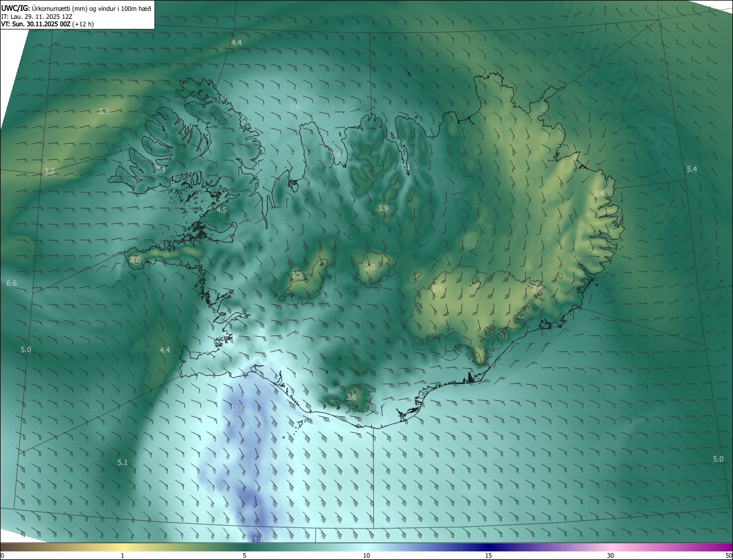The image size is (733, 560).
Task: Click the '30' tick label on the color scale
Action: tap(610, 556)
